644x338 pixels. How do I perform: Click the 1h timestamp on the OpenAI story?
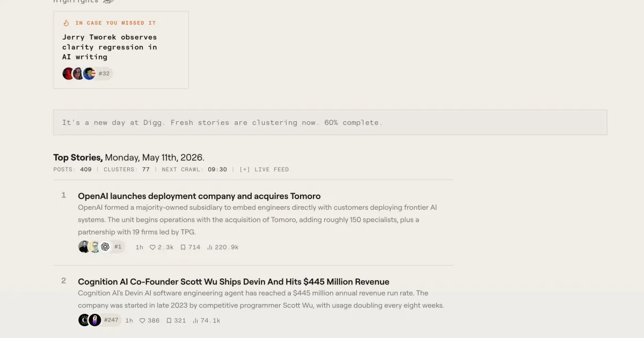click(140, 247)
